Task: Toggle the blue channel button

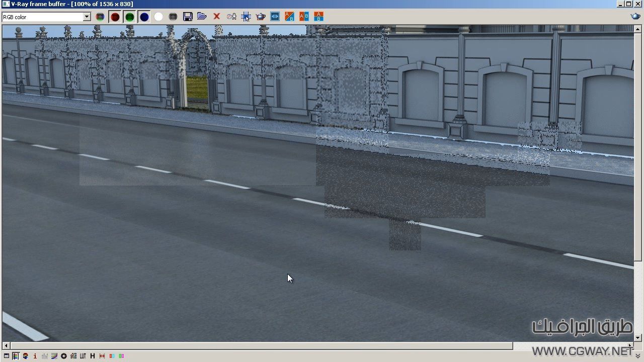Action: 144,17
